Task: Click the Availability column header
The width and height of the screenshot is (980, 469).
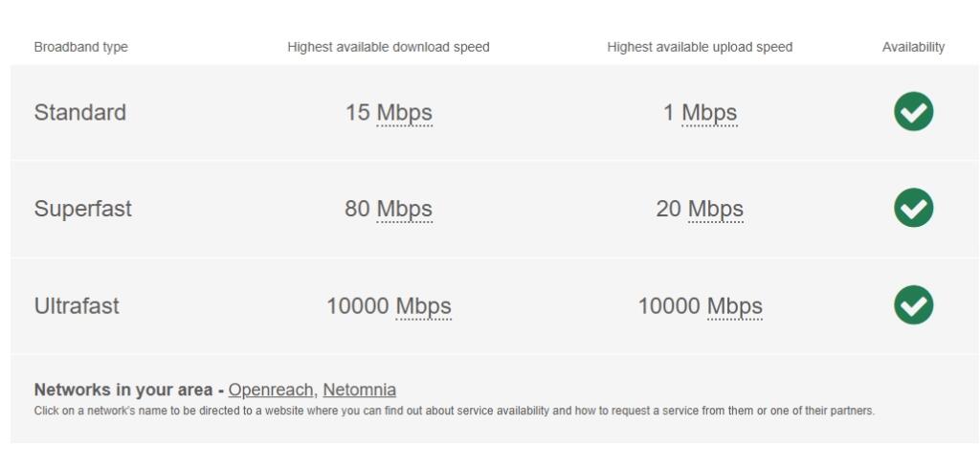Action: click(913, 47)
